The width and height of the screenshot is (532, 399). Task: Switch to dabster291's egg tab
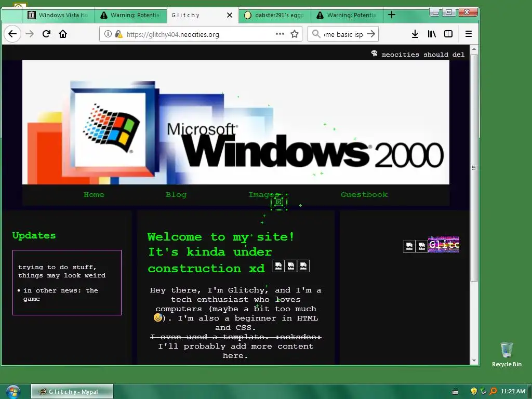click(275, 15)
